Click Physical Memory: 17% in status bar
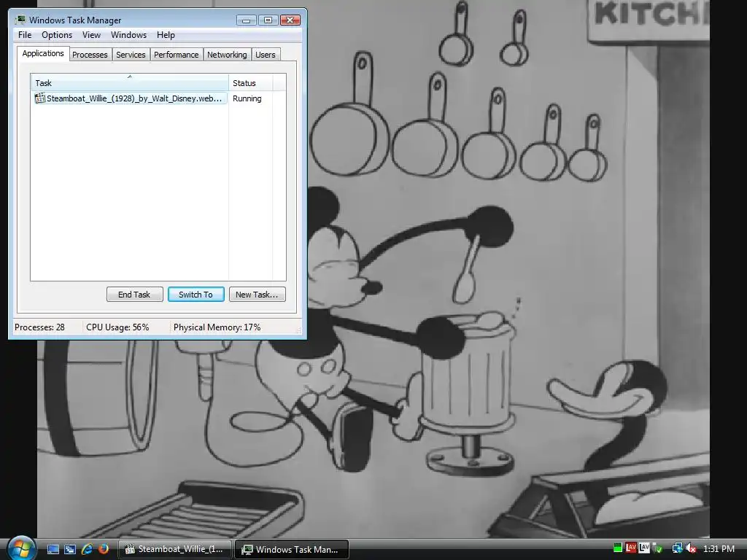The width and height of the screenshot is (747, 560). (217, 327)
